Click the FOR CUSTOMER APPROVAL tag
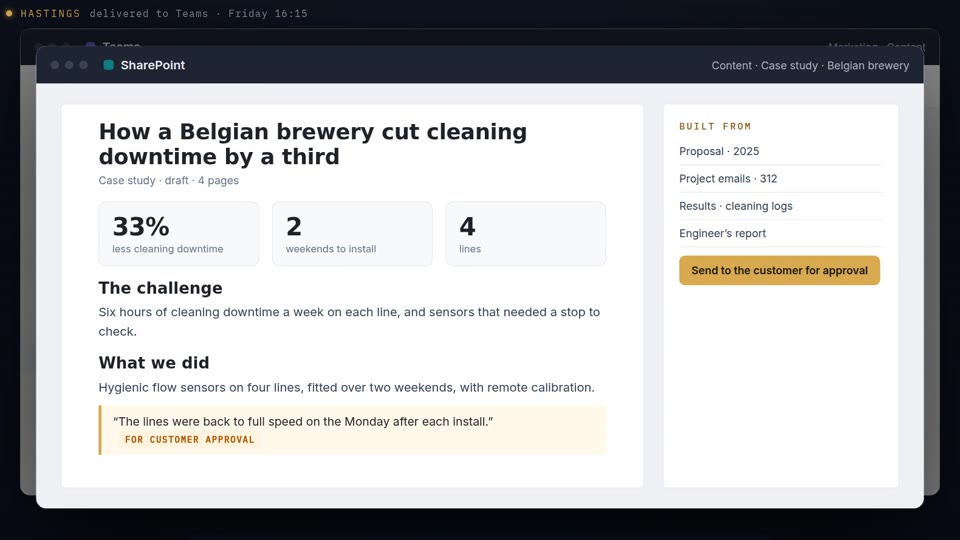Viewport: 960px width, 540px height. coord(189,440)
